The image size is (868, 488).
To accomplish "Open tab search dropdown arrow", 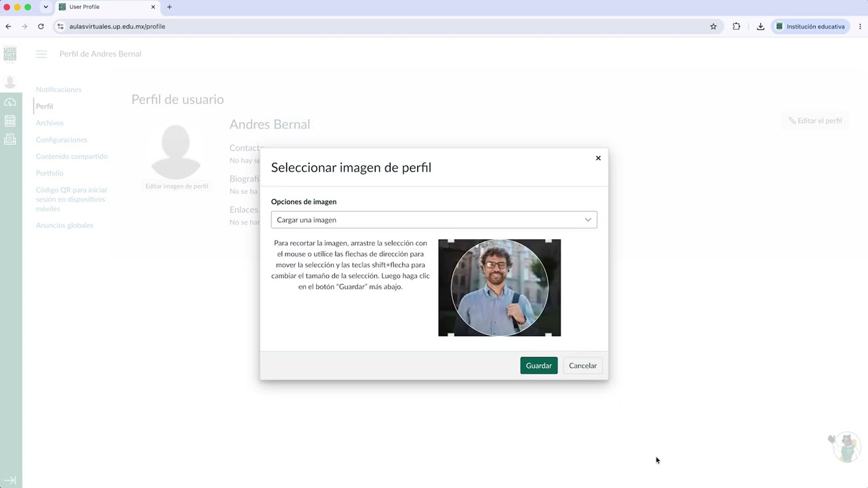I will point(45,7).
